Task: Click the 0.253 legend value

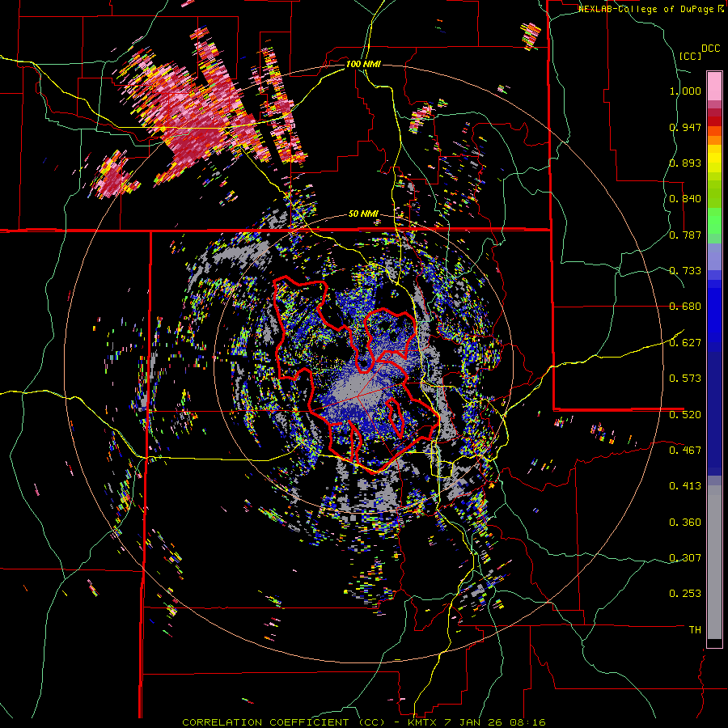Action: point(685,594)
